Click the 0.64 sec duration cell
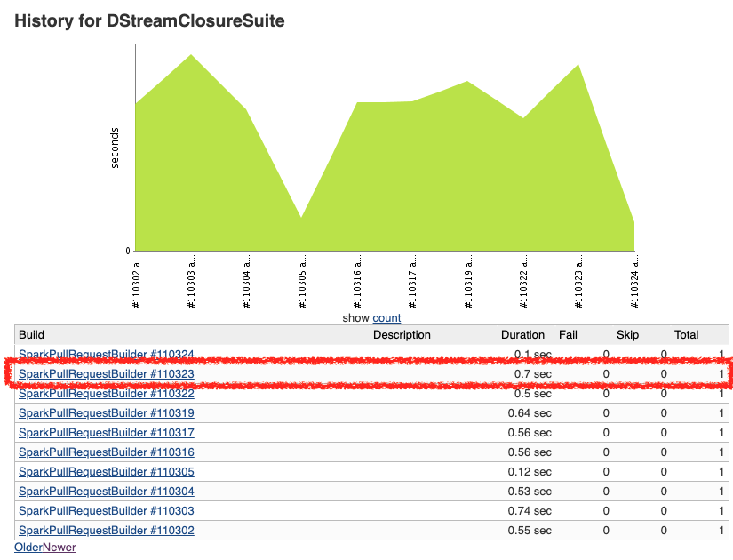This screenshot has width=733, height=560. pyautogui.click(x=530, y=413)
